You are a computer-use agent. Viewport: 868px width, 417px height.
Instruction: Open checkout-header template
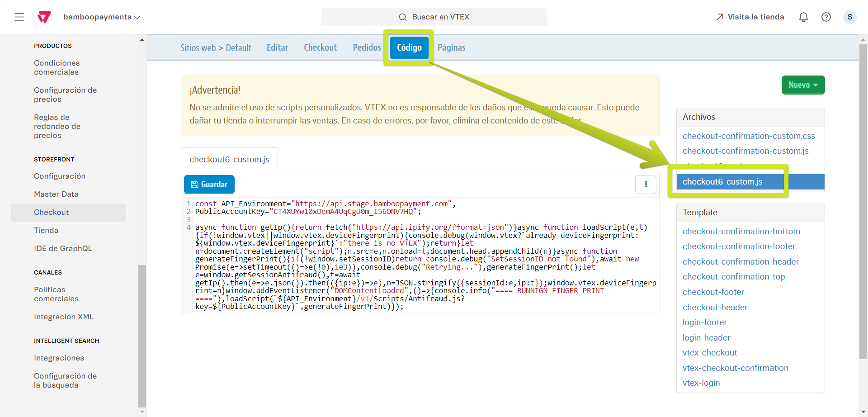(715, 307)
